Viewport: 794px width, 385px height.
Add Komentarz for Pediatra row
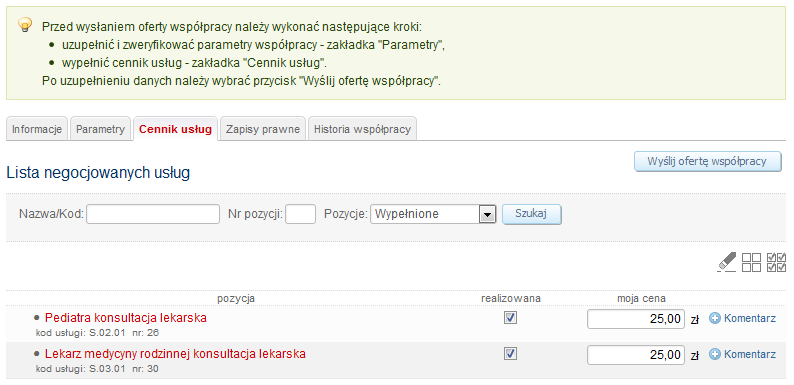(x=749, y=319)
